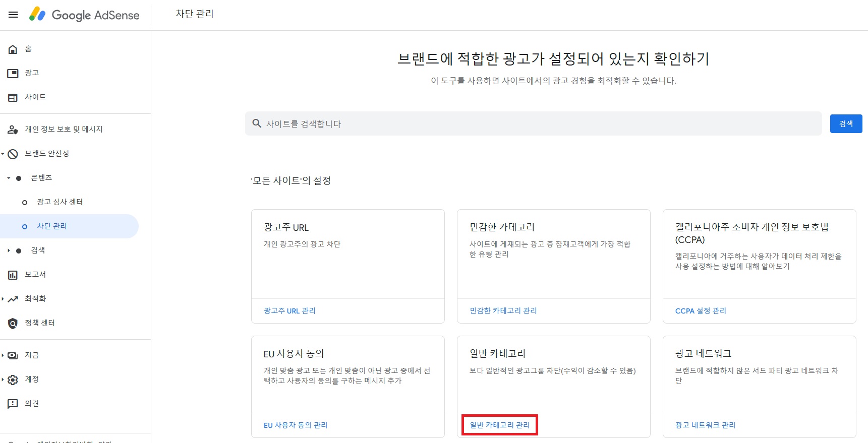Expand the 계정 section arrow
This screenshot has width=868, height=443.
(x=3, y=379)
